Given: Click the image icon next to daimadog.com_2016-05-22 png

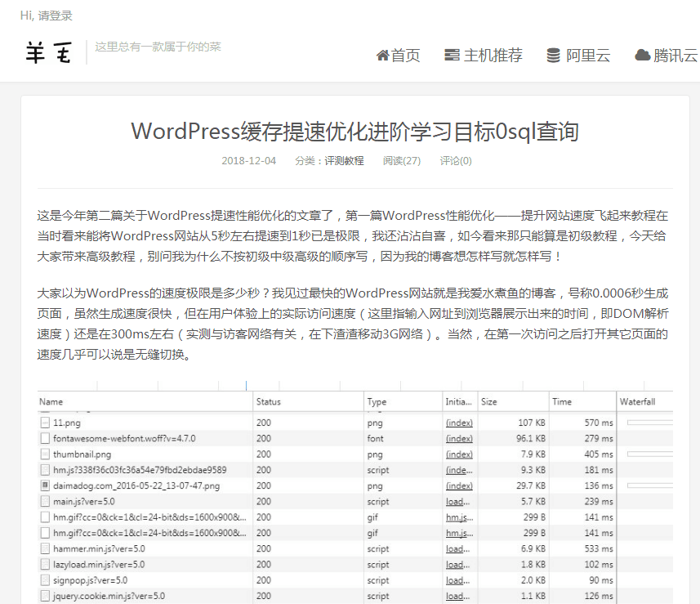Looking at the screenshot, I should click(45, 485).
